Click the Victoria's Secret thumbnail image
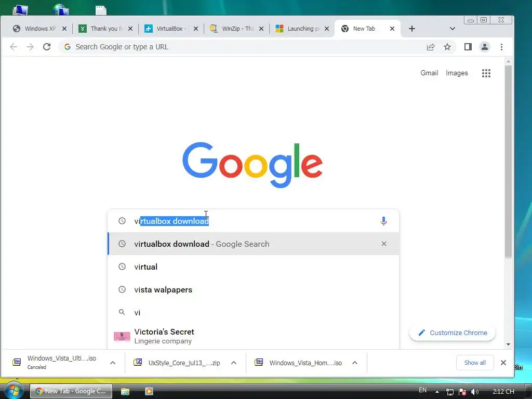The height and width of the screenshot is (399, 532). pos(122,336)
